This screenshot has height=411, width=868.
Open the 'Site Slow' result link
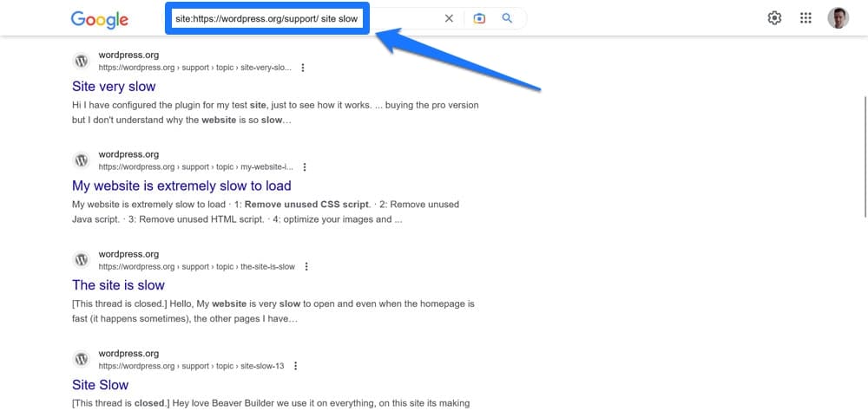[100, 385]
